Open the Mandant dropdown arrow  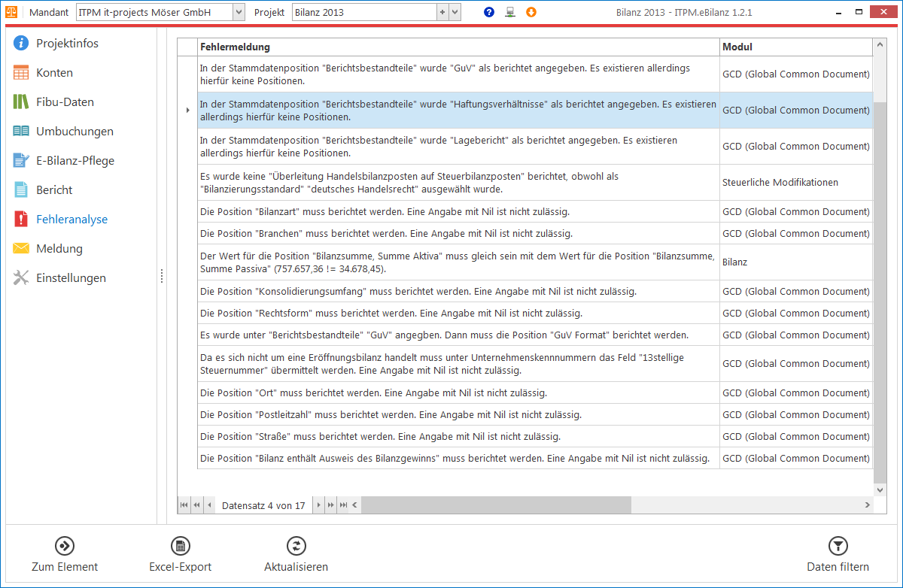(x=239, y=12)
